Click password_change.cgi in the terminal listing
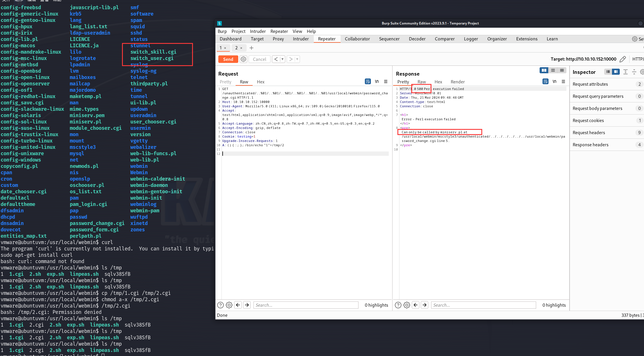 click(97, 223)
